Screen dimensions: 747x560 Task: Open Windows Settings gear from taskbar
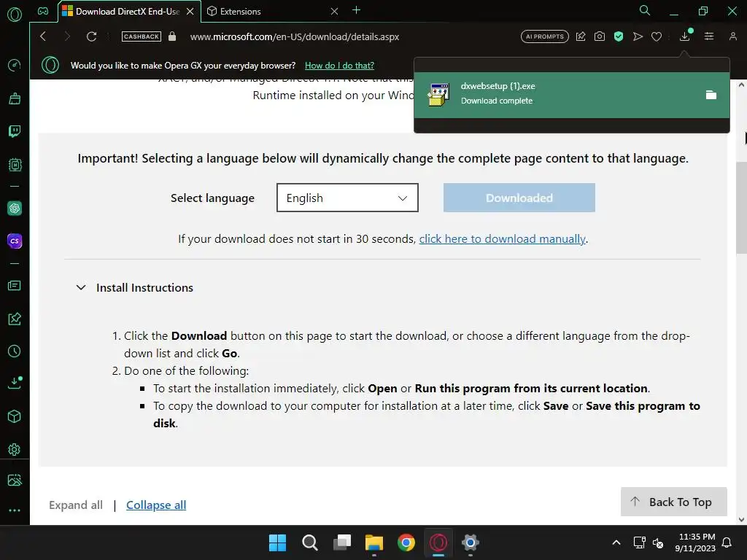pyautogui.click(x=471, y=542)
